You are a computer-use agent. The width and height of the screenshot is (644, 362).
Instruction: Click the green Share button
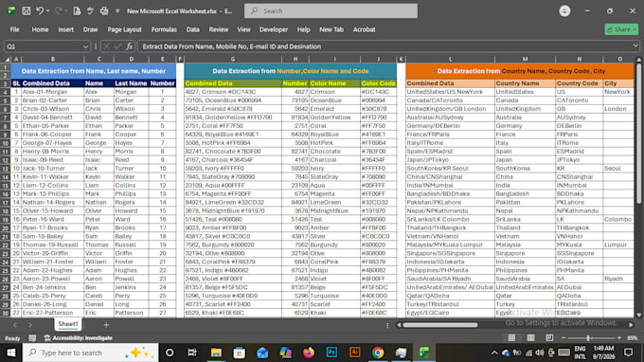(x=621, y=29)
